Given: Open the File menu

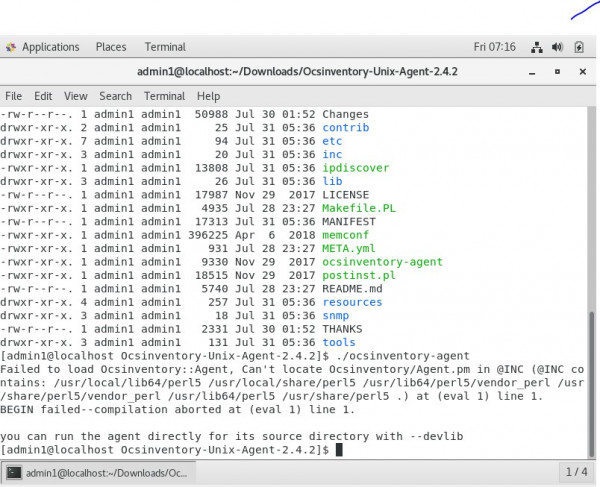Looking at the screenshot, I should tap(13, 96).
